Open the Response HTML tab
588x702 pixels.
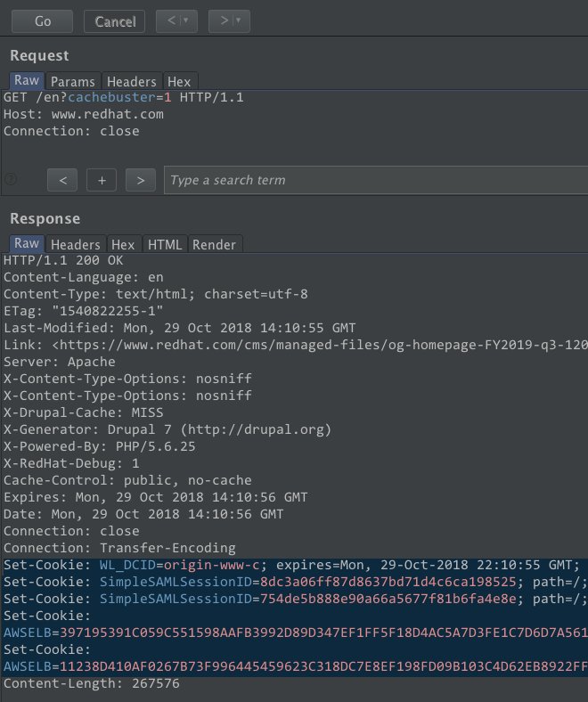click(x=165, y=244)
